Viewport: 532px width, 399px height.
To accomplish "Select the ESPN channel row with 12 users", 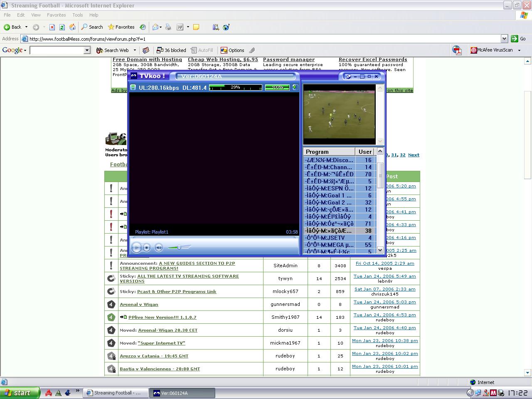I will 340,188.
